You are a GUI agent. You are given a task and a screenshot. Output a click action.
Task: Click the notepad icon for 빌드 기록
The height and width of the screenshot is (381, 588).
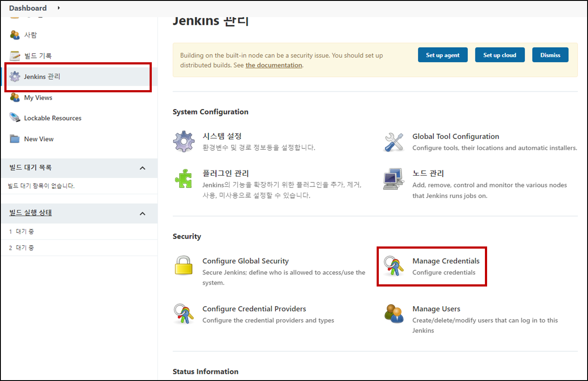coord(15,56)
